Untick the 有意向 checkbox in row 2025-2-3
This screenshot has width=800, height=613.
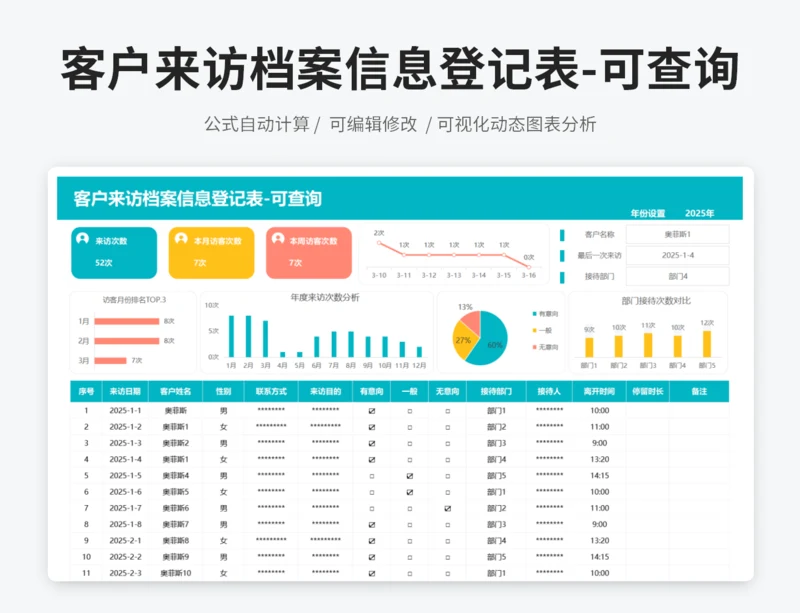(371, 574)
